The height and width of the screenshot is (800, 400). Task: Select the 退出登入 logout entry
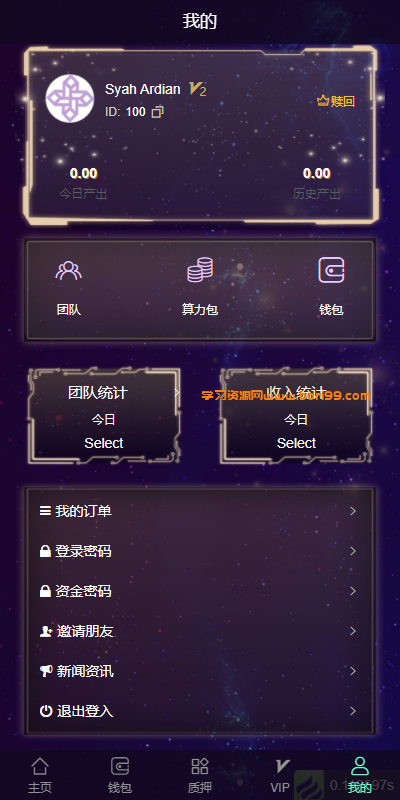pos(200,711)
